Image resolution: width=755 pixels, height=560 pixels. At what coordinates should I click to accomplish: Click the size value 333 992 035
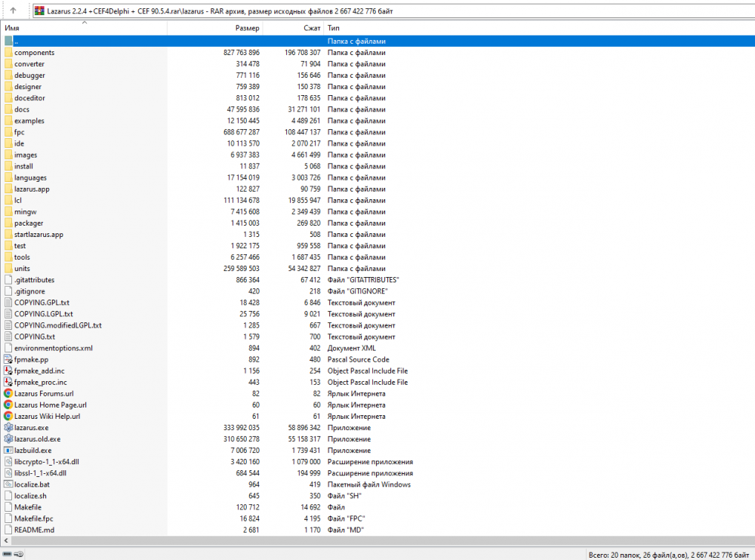point(242,428)
